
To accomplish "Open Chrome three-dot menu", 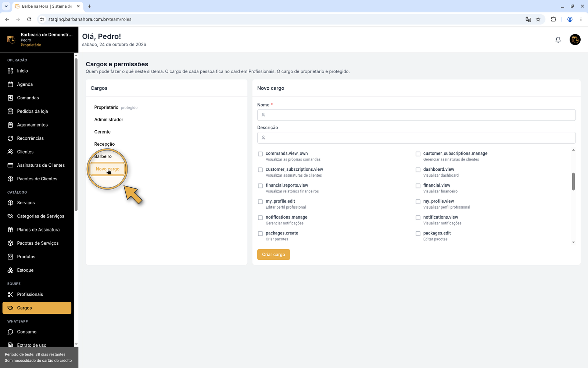I will [x=581, y=19].
